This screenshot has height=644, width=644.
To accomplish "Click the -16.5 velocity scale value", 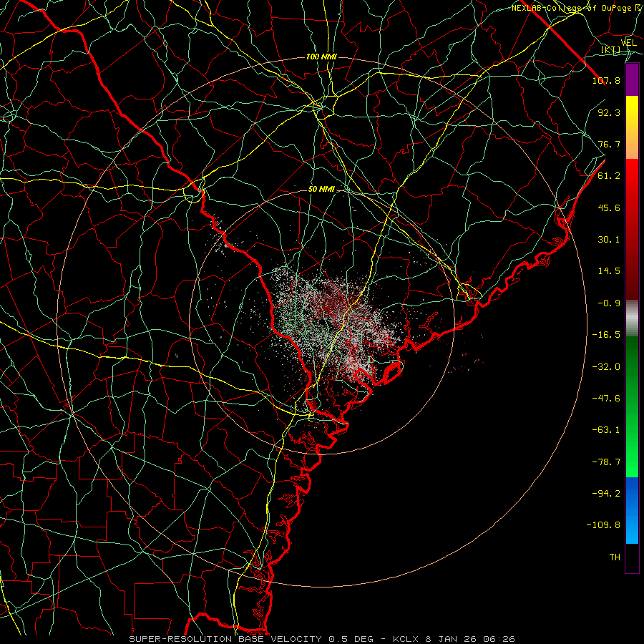I will pyautogui.click(x=606, y=335).
